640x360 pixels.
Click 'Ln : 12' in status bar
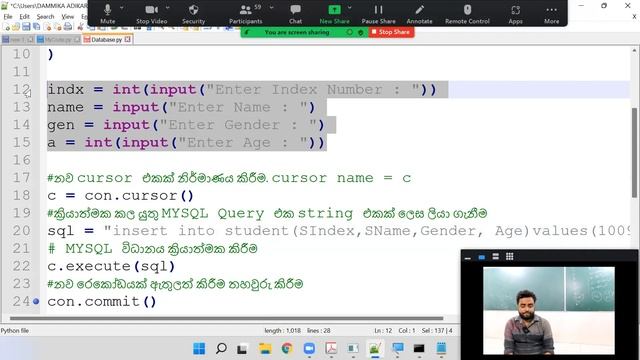click(383, 331)
